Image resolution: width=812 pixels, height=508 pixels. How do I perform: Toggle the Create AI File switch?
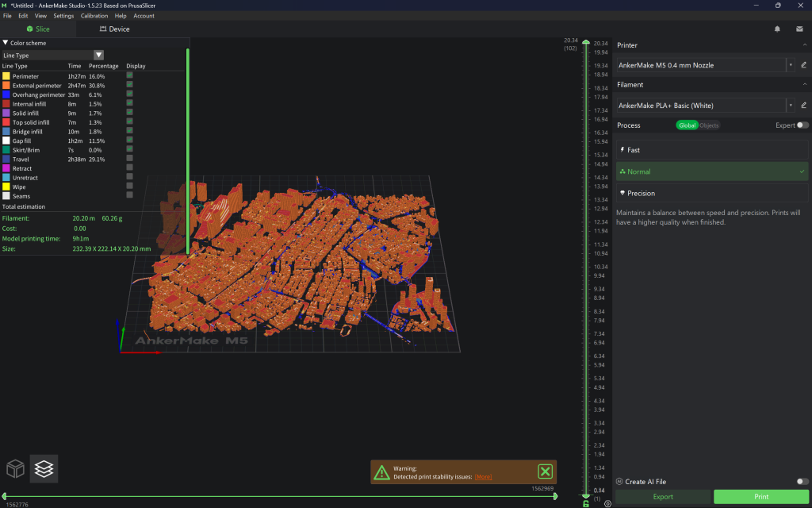click(802, 481)
